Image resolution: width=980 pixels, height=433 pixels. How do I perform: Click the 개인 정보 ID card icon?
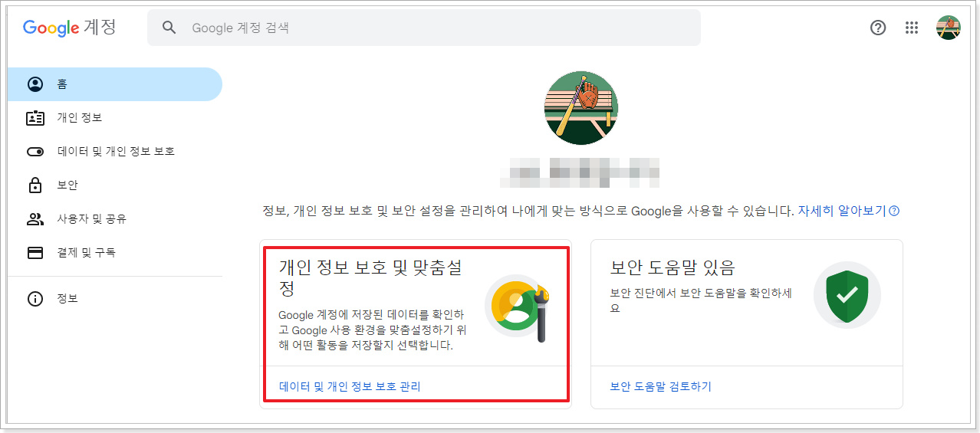[x=35, y=118]
